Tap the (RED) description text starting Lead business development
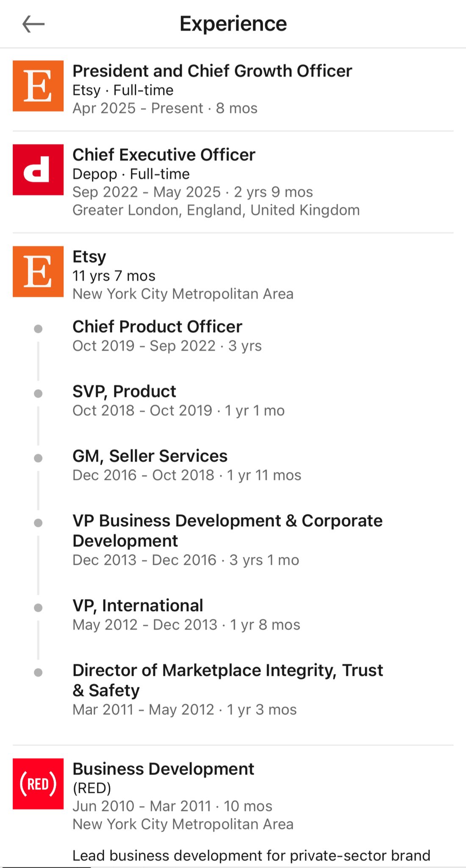The image size is (466, 868). (x=251, y=855)
